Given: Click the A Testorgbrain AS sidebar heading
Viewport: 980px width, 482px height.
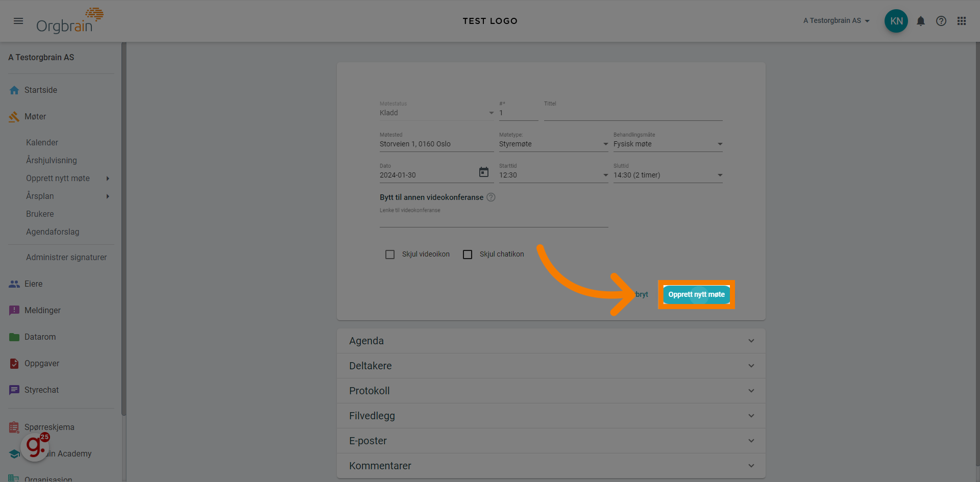Looking at the screenshot, I should 41,57.
